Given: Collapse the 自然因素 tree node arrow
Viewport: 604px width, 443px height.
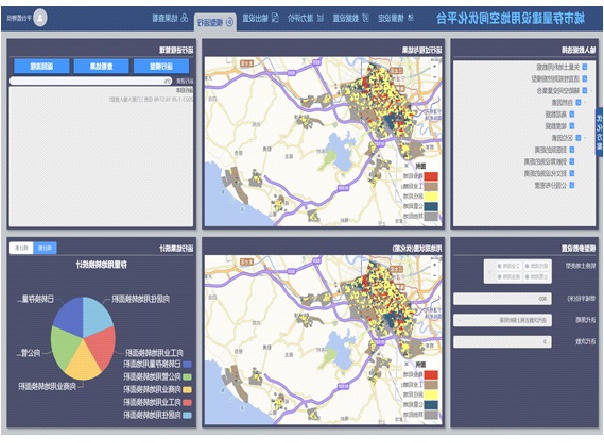Looking at the screenshot, I should coord(586,102).
